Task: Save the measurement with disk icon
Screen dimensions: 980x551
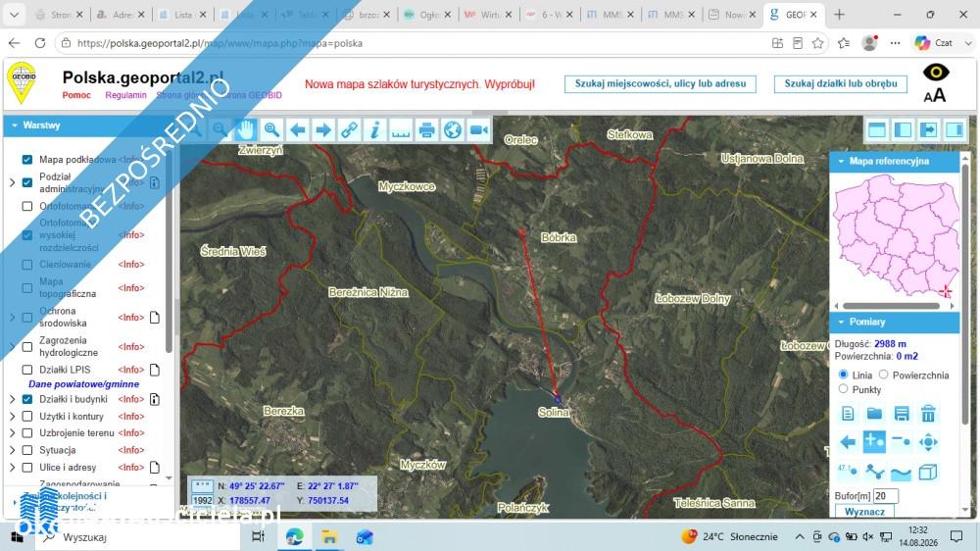Action: (x=902, y=414)
